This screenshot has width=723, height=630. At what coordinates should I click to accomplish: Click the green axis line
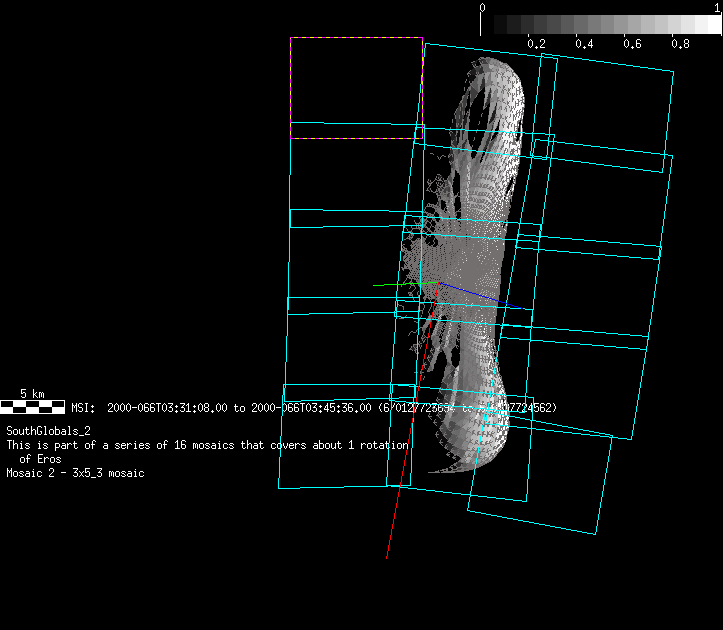point(400,285)
